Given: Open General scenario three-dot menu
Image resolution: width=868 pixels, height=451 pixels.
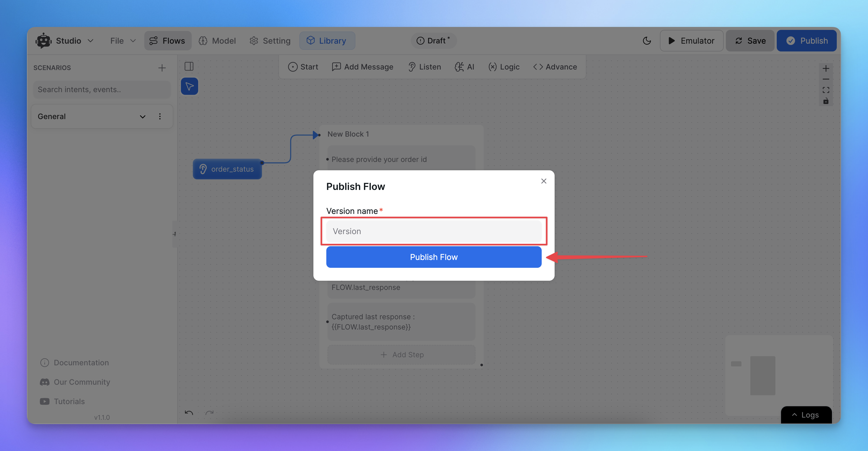Looking at the screenshot, I should pos(160,116).
